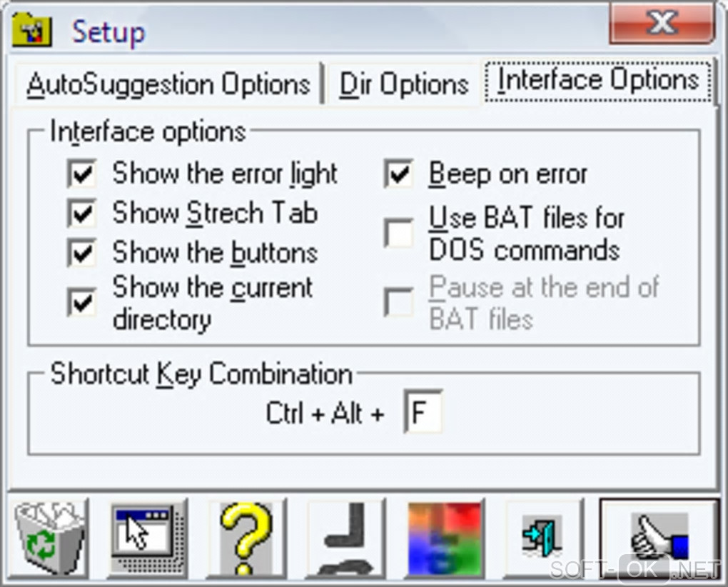The height and width of the screenshot is (587, 728).
Task: Turn off the Beep on error checkbox
Action: pyautogui.click(x=398, y=174)
